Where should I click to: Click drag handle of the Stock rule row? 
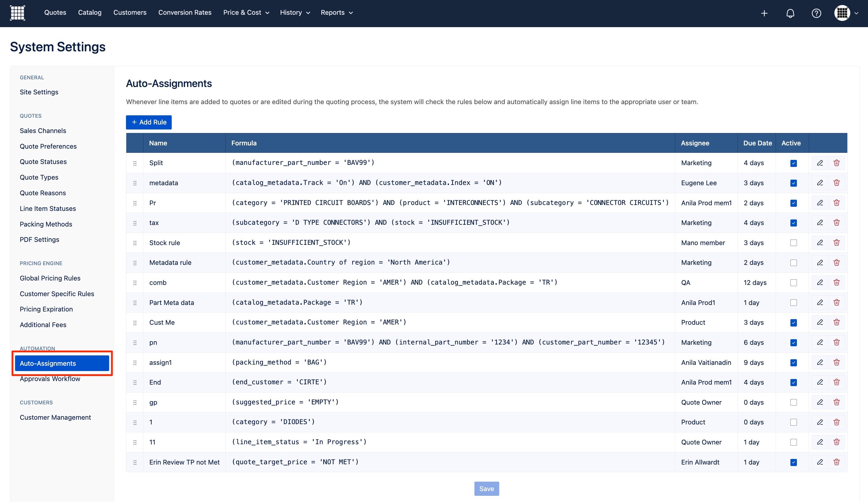click(x=135, y=243)
